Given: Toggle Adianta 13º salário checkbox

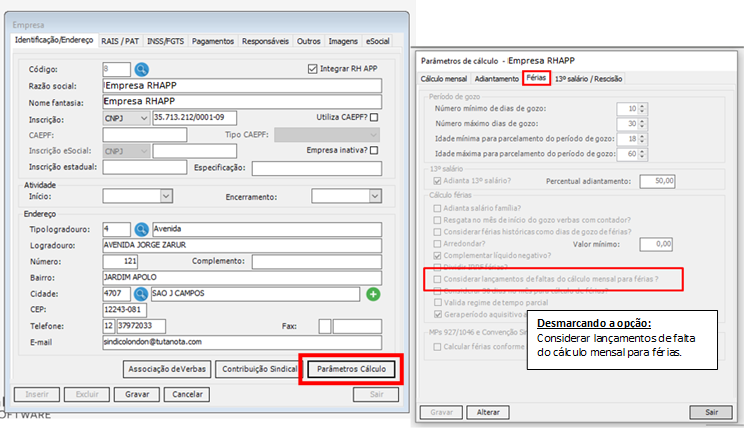Looking at the screenshot, I should 437,181.
